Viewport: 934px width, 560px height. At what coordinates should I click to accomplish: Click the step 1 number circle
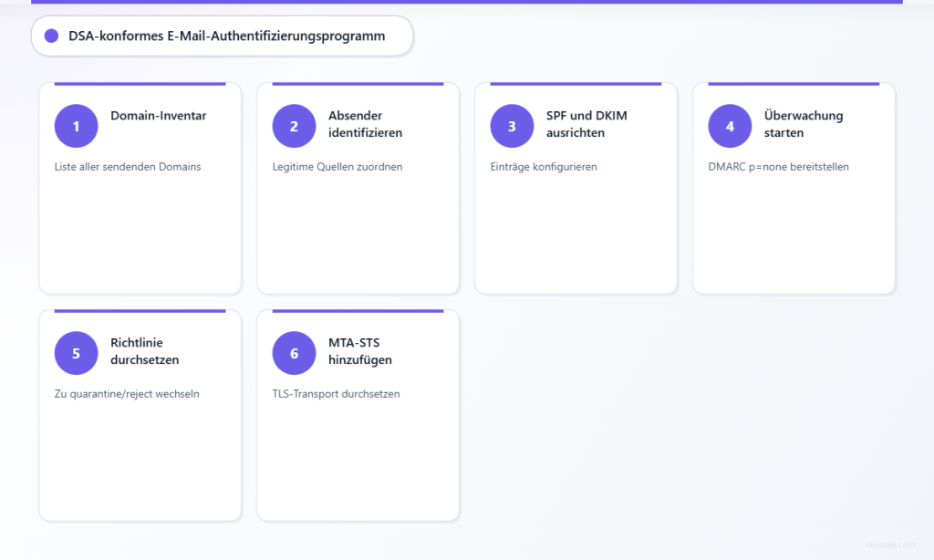click(77, 126)
